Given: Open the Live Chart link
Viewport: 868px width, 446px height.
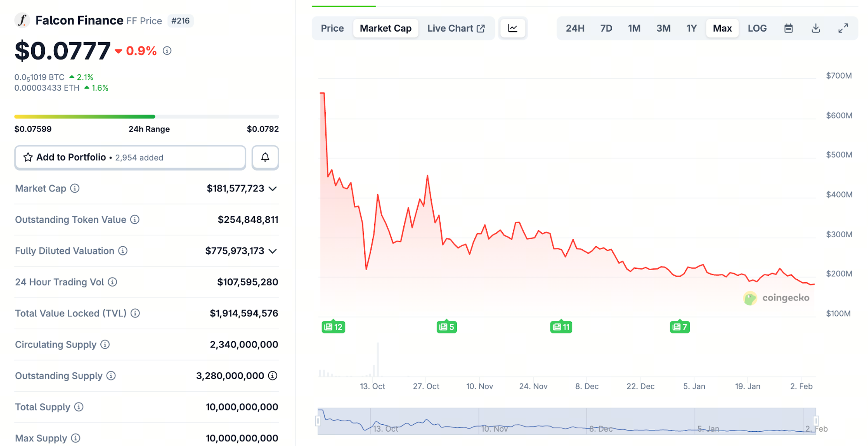Looking at the screenshot, I should pyautogui.click(x=455, y=28).
